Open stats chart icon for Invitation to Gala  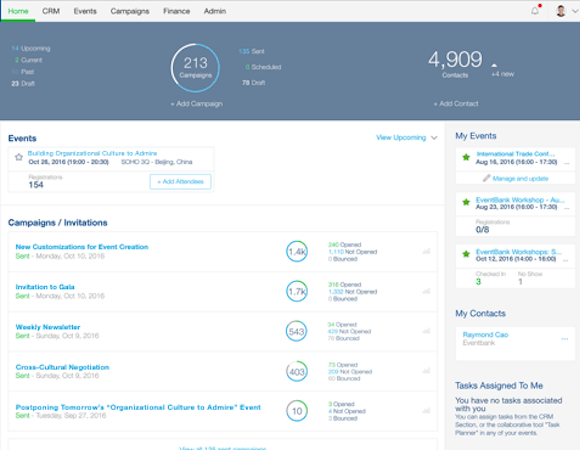click(426, 291)
